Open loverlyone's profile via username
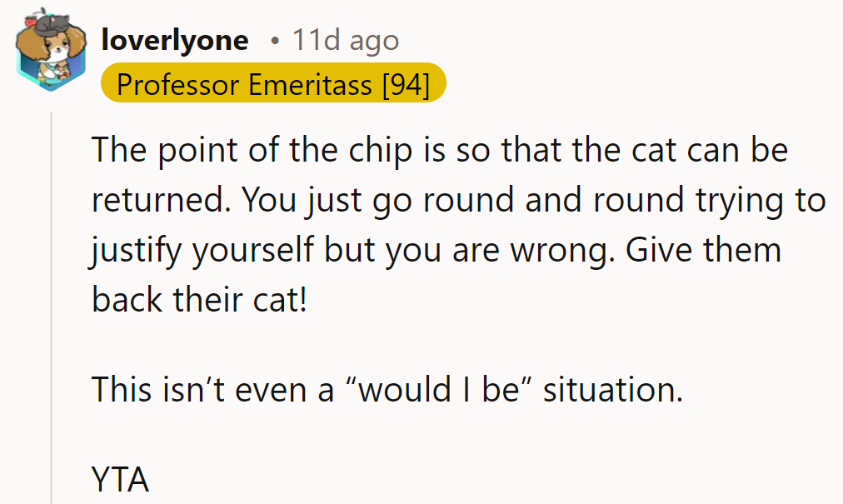The image size is (843, 504). 174,39
